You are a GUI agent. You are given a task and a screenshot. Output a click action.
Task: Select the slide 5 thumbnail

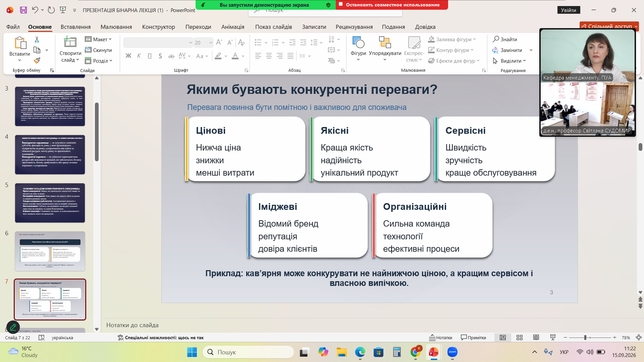(50, 203)
